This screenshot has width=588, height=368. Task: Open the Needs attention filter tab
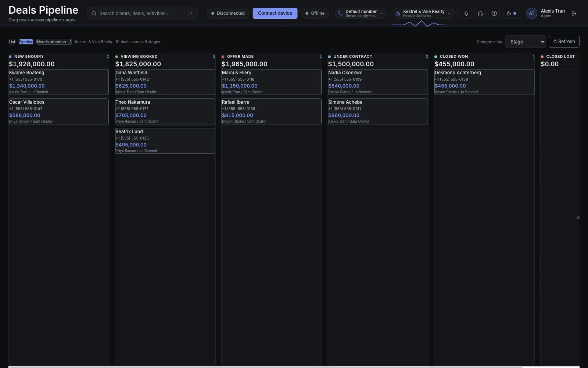54,42
